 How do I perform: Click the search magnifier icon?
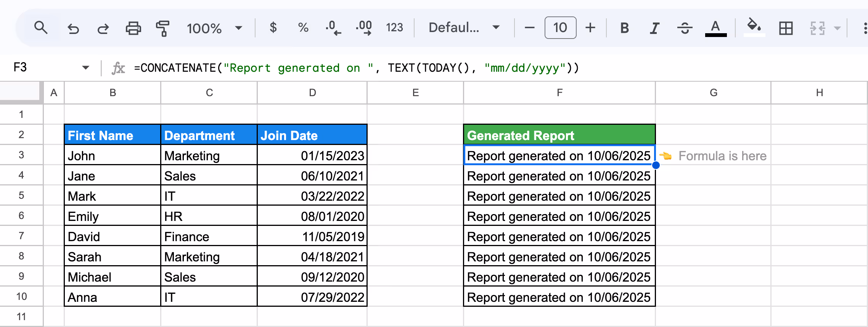(x=41, y=28)
